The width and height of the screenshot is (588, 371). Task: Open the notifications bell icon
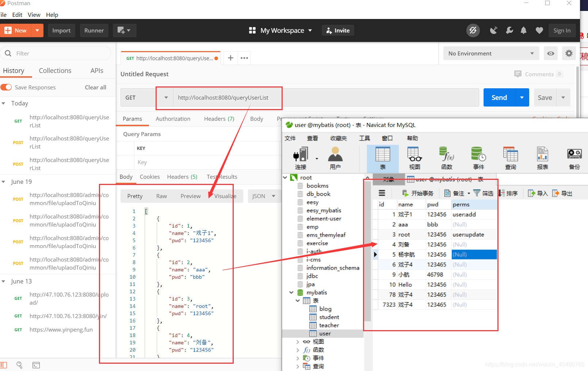523,31
